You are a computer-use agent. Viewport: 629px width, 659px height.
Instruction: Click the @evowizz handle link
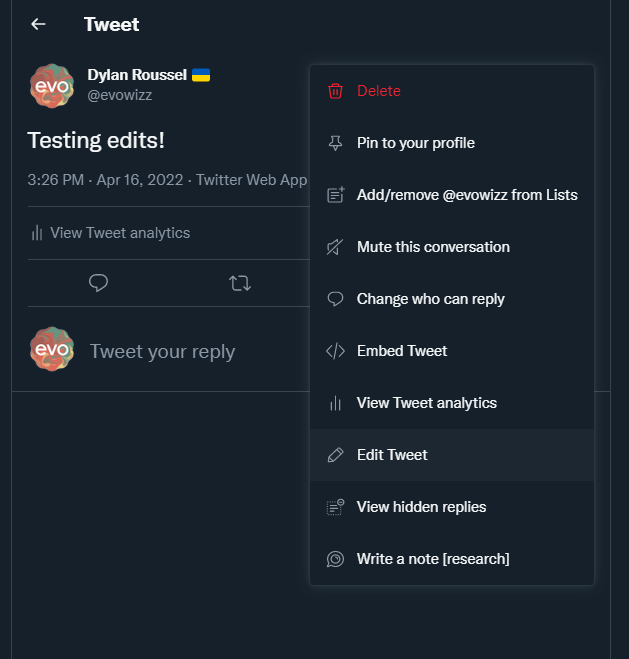point(120,95)
